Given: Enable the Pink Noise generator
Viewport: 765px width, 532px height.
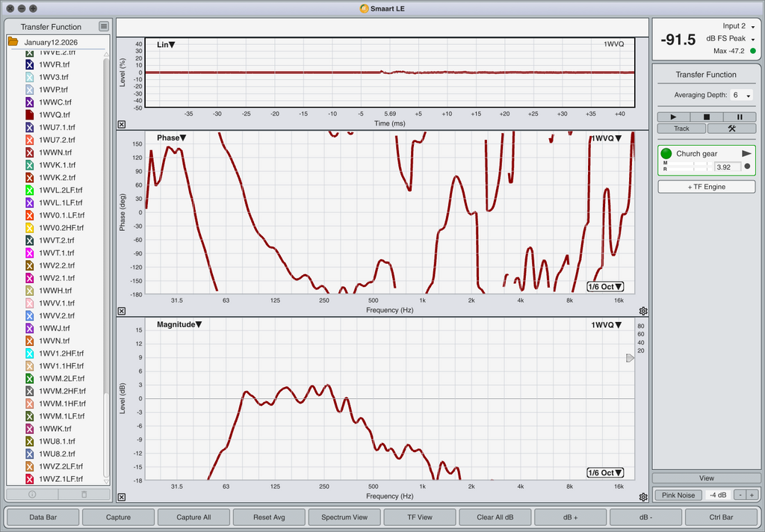Looking at the screenshot, I should [678, 495].
